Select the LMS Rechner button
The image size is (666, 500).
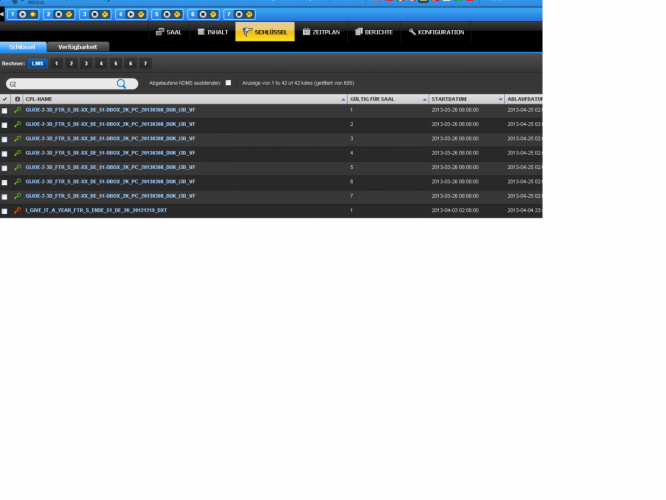38,63
